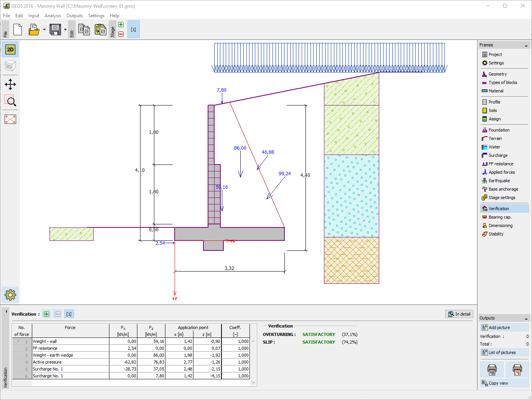
Task: Open the Analysis menu
Action: click(x=53, y=16)
